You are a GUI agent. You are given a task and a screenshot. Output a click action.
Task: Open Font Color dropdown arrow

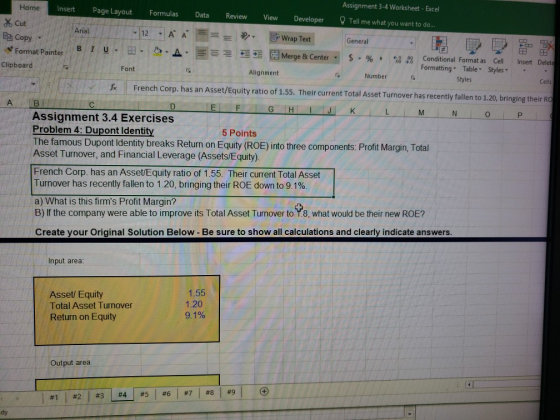[x=187, y=53]
